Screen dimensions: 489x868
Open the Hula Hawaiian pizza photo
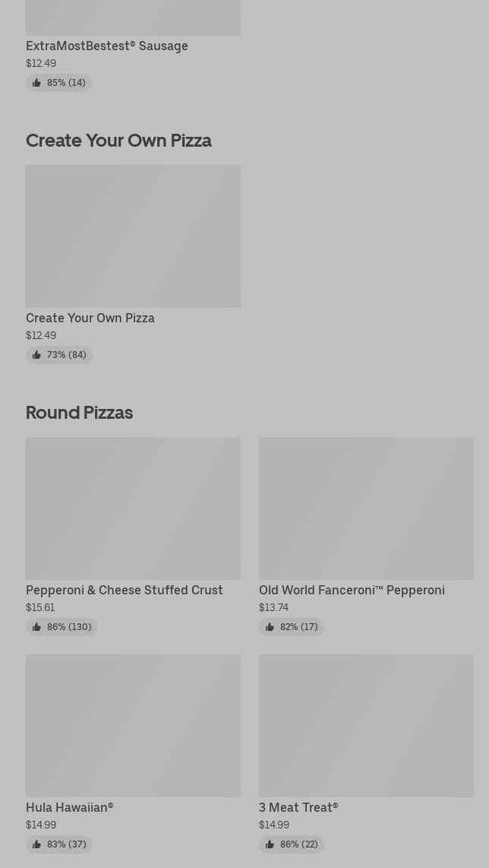pos(133,726)
